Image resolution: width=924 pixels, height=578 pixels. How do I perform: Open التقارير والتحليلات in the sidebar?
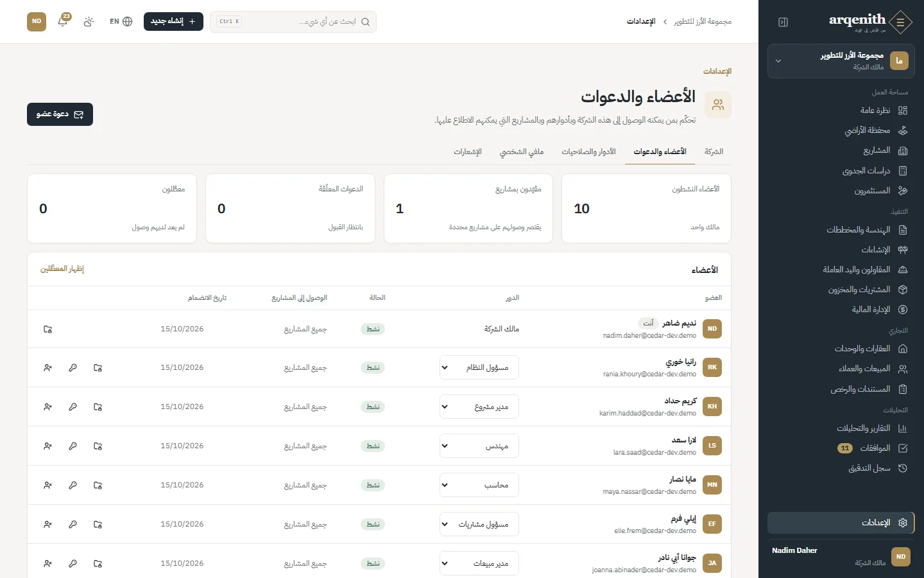click(841, 428)
